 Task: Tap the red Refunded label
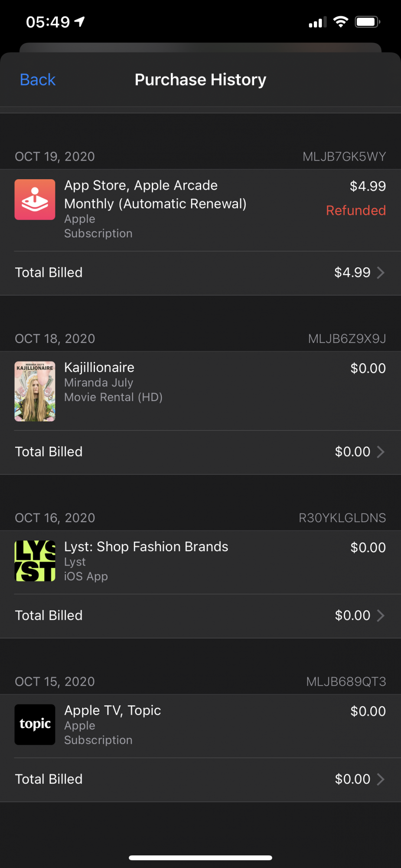point(355,210)
